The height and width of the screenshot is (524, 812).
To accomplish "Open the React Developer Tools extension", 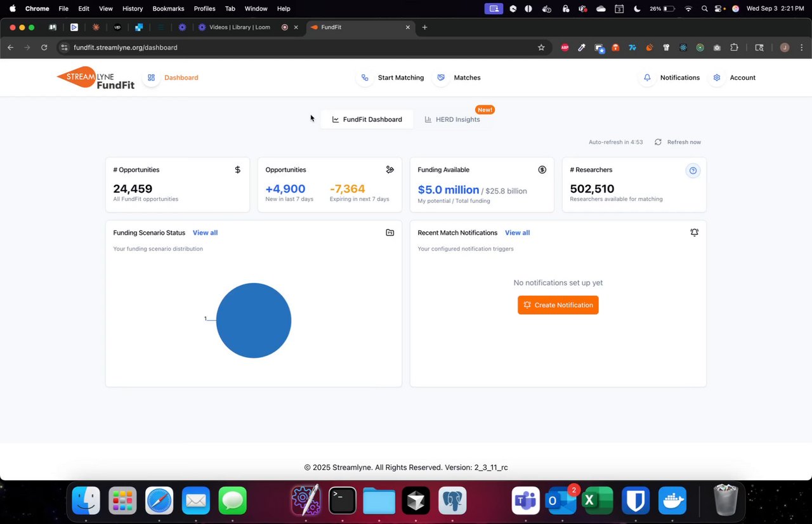I will pos(683,48).
